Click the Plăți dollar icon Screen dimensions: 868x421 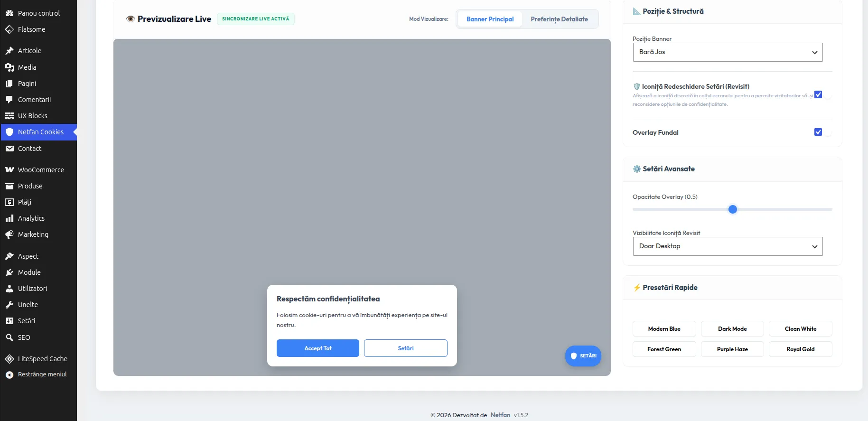[9, 202]
